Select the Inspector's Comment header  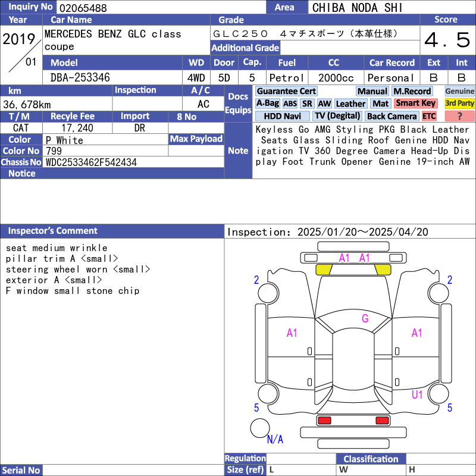point(52,231)
